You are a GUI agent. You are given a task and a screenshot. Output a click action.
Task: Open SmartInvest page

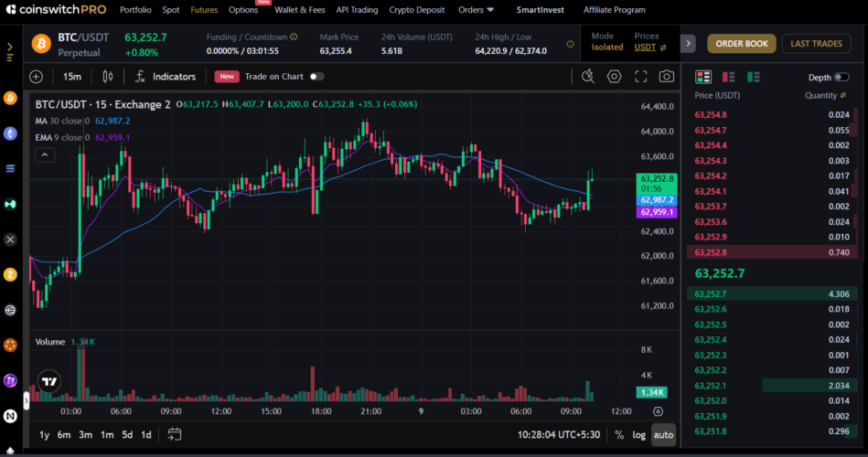click(541, 10)
